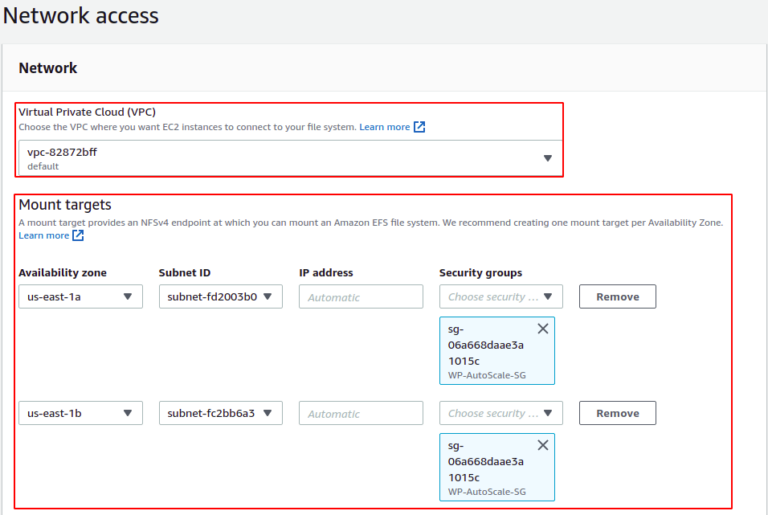768x515 pixels.
Task: Open the subnet-fd2003b0 subnet dropdown
Action: 220,296
